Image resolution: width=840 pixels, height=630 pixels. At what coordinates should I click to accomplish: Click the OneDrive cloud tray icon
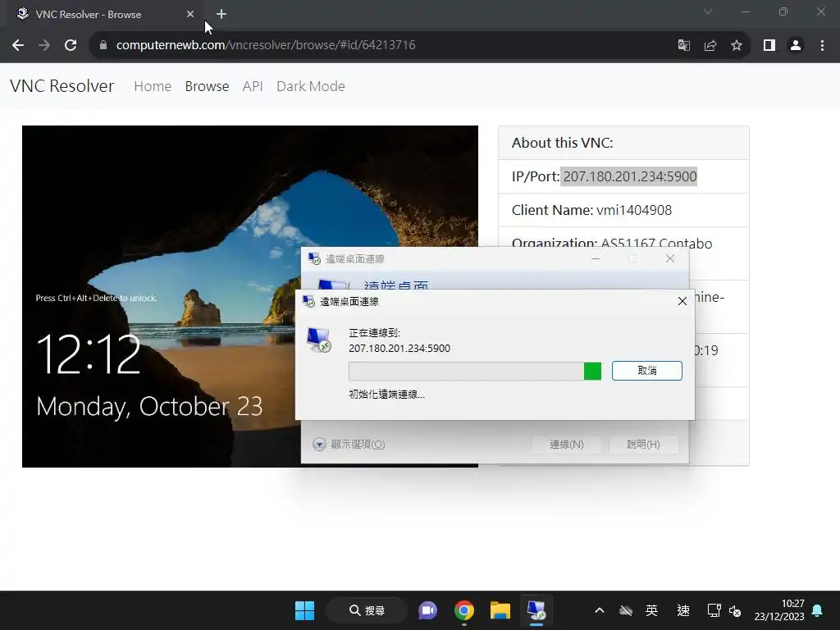pyautogui.click(x=626, y=610)
